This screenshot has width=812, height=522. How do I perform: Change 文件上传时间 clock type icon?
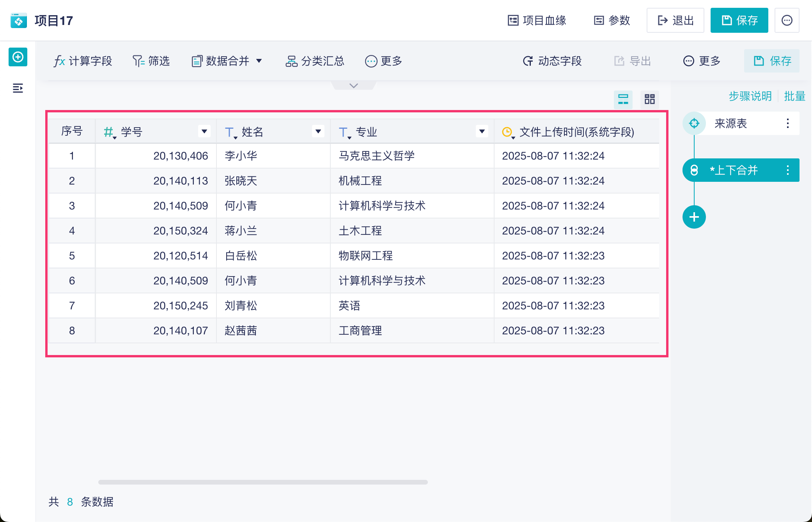pos(507,132)
